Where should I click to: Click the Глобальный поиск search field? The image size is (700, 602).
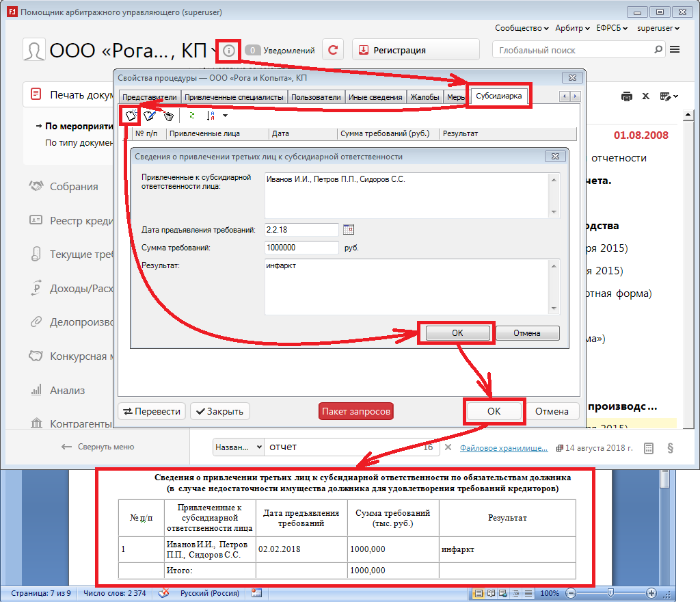coord(573,50)
